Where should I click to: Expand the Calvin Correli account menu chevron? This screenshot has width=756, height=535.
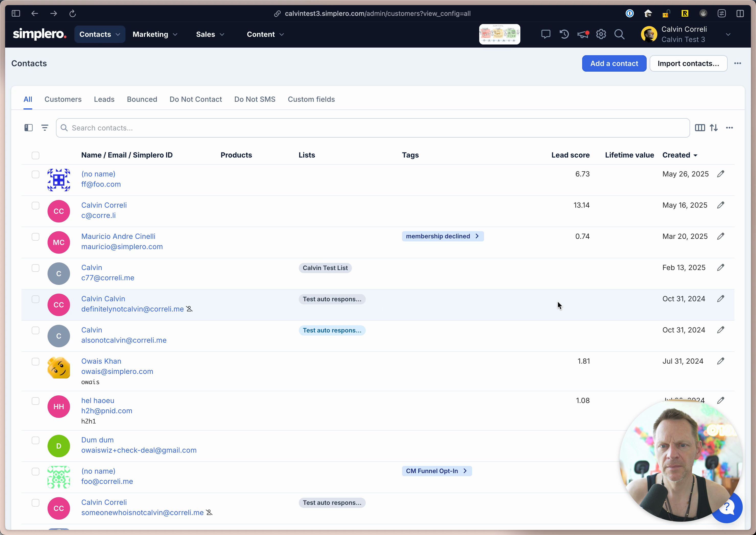pos(728,34)
